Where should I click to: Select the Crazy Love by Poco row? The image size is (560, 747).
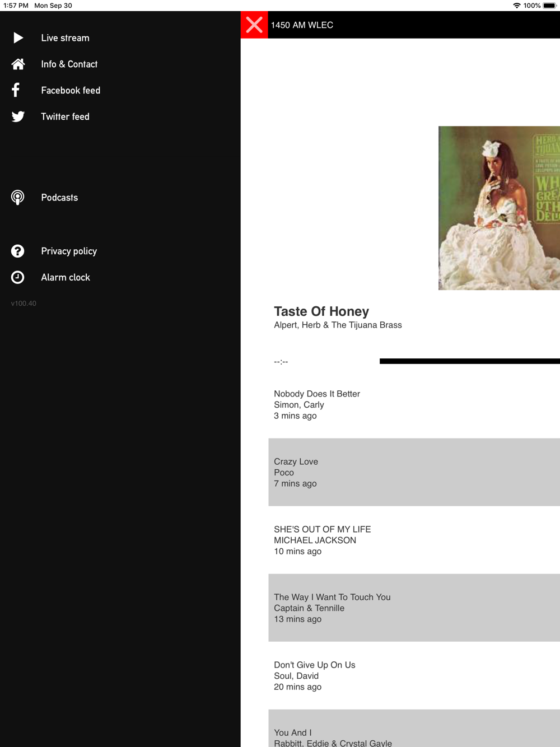[414, 472]
